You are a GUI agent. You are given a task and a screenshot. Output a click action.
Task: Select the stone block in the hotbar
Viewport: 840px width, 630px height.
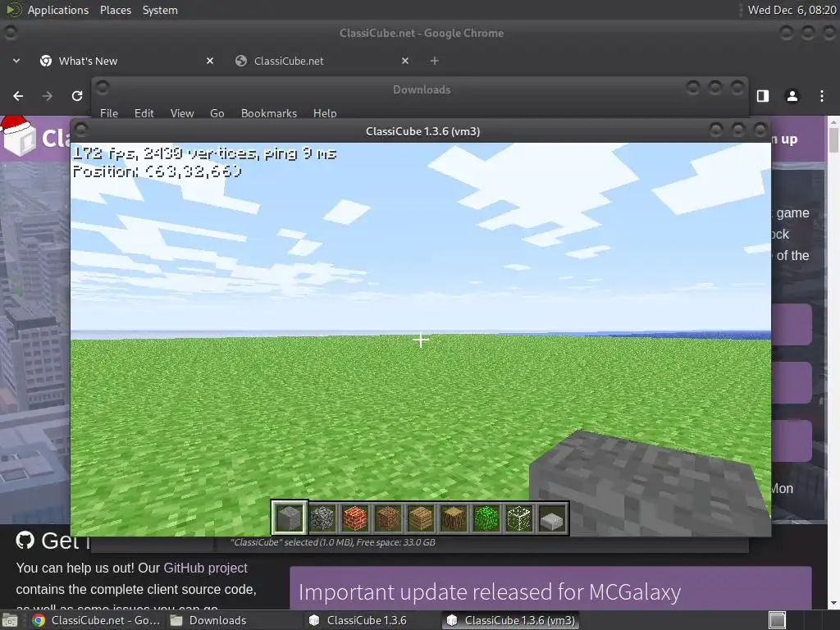[x=290, y=518]
